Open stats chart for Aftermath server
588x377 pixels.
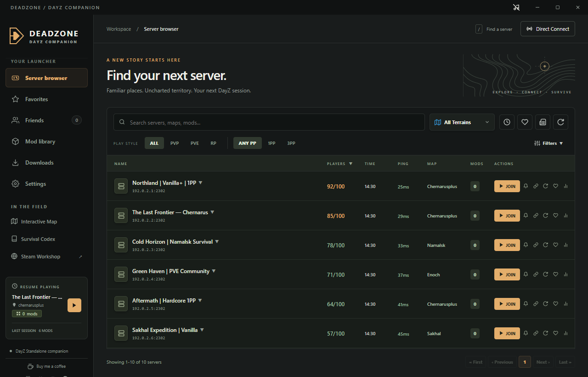(565, 304)
